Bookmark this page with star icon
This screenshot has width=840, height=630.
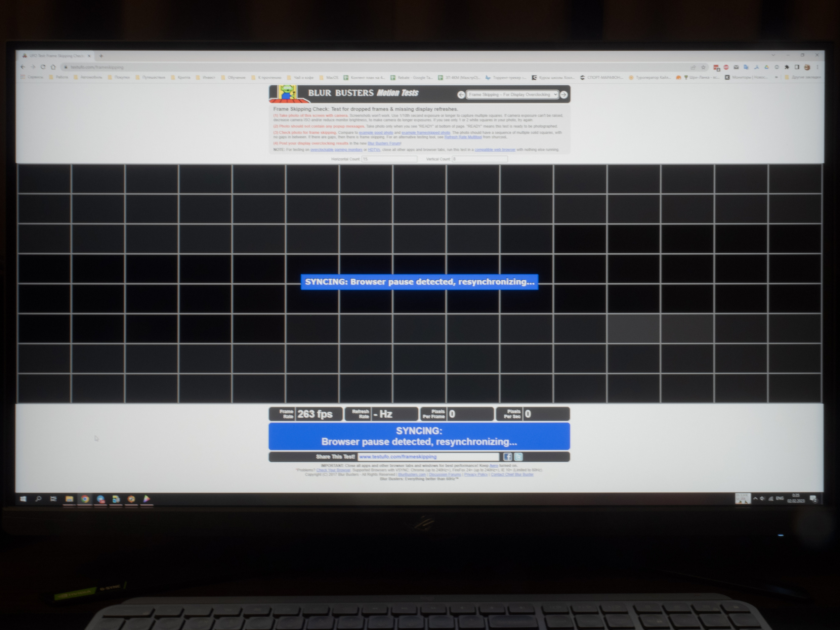point(703,67)
